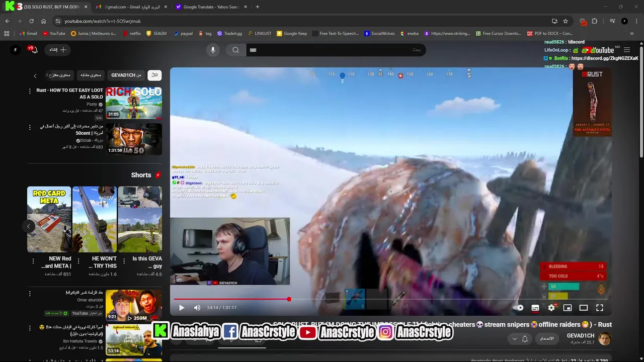
Task: Switch player to theater mode
Action: pos(584,308)
